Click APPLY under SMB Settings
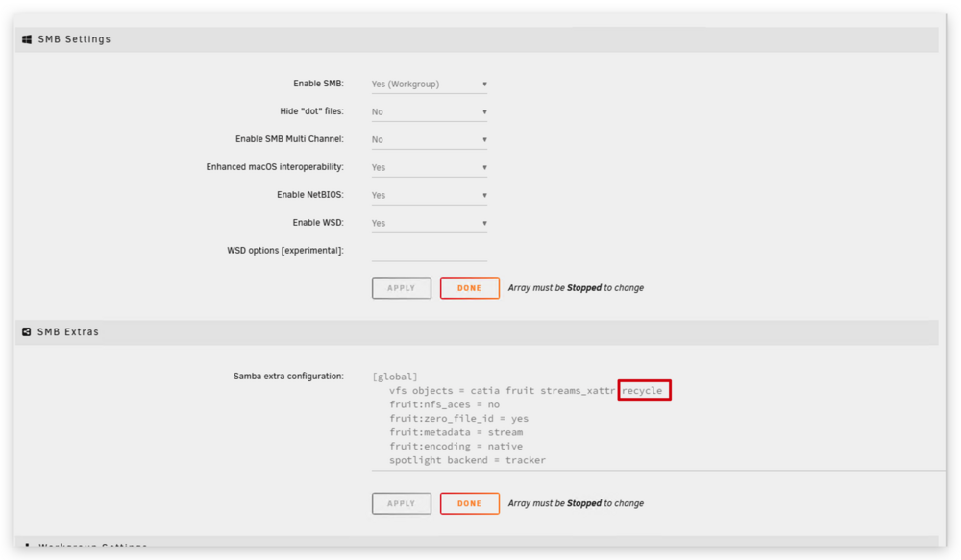Screen dimensions: 961x560 click(x=402, y=288)
